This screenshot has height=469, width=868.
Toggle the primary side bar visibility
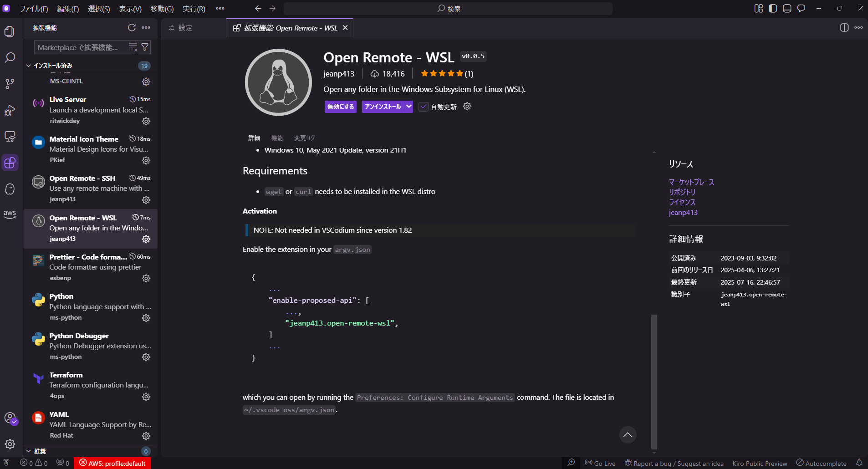pyautogui.click(x=773, y=8)
